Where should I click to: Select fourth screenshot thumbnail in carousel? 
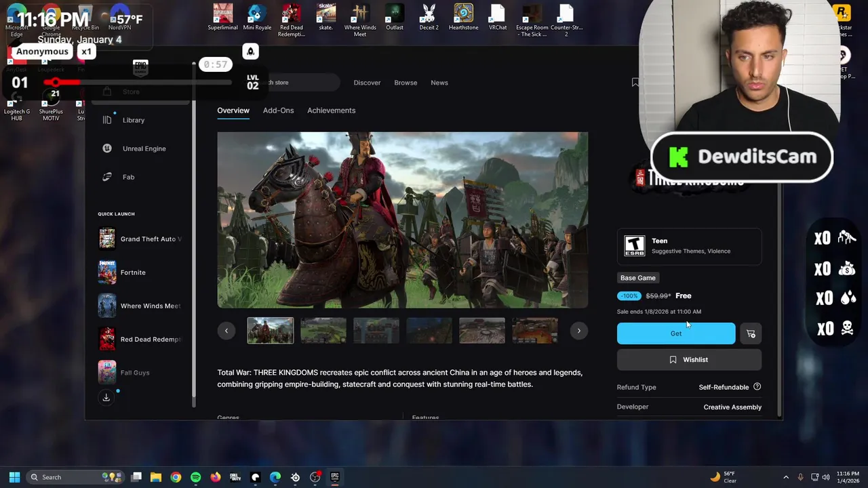(x=429, y=331)
